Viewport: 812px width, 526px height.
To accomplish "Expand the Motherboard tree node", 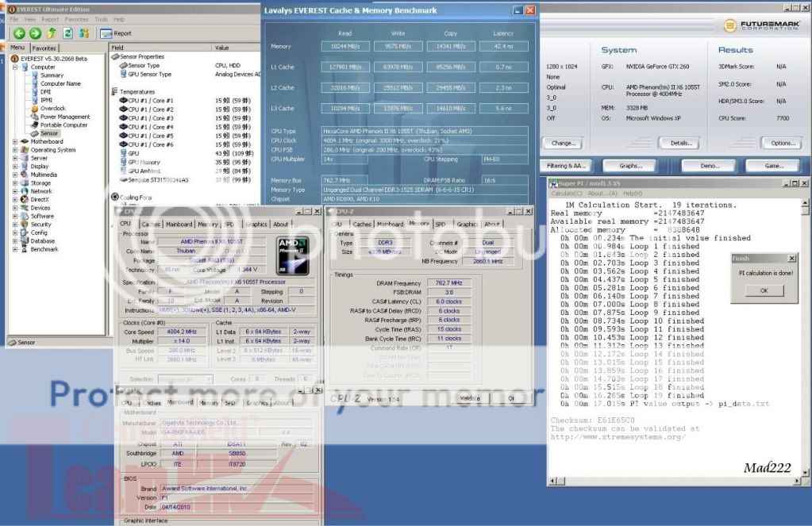I will coord(15,142).
